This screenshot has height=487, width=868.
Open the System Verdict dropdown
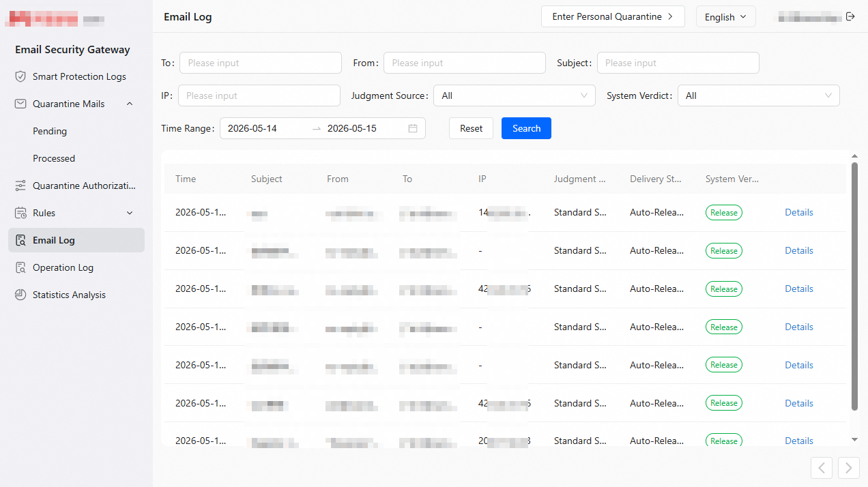[x=759, y=95]
